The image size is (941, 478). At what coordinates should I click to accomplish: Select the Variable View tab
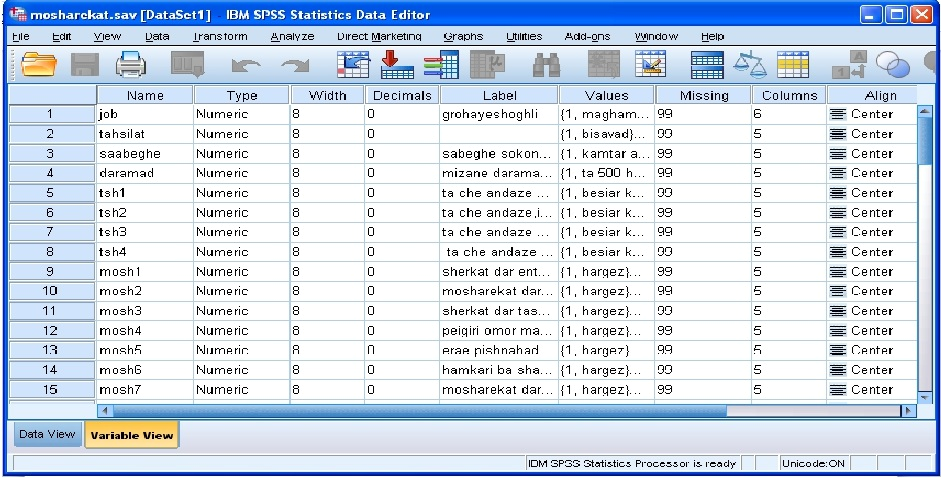[131, 435]
